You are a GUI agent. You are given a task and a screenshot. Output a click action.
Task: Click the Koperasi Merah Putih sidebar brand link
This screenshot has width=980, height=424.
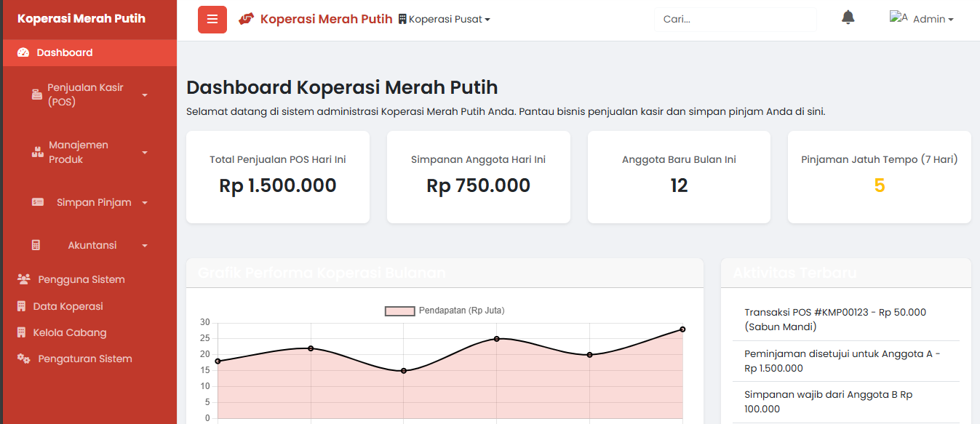click(x=81, y=19)
